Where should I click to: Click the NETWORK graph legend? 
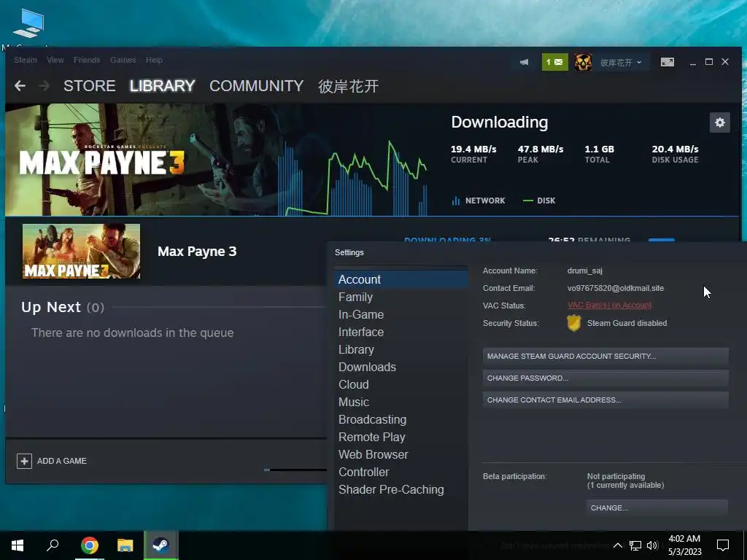[479, 201]
